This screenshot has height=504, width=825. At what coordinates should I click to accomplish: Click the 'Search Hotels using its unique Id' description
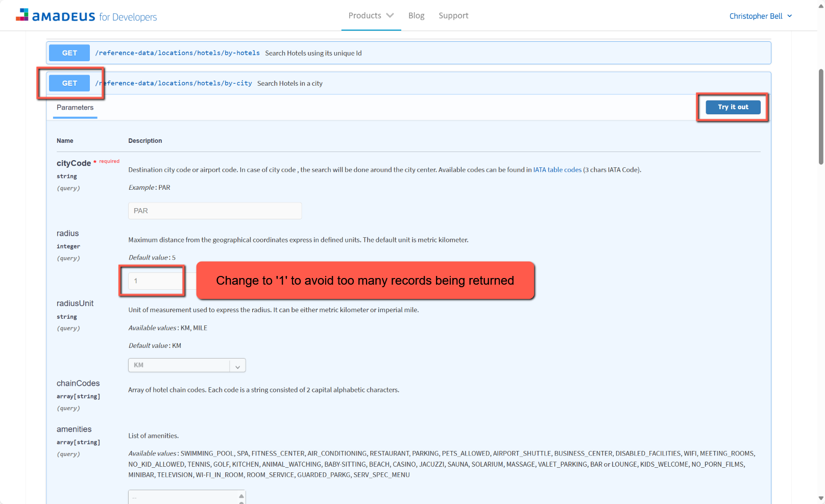pos(313,53)
